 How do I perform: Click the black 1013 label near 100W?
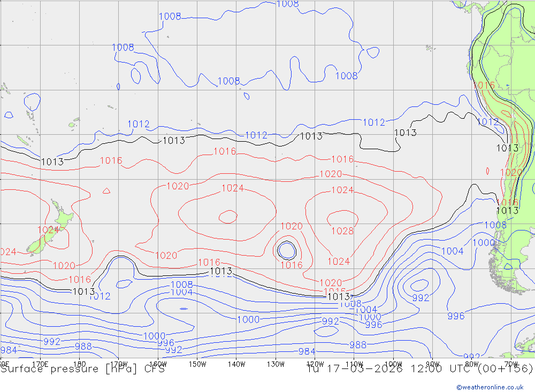[x=406, y=133]
